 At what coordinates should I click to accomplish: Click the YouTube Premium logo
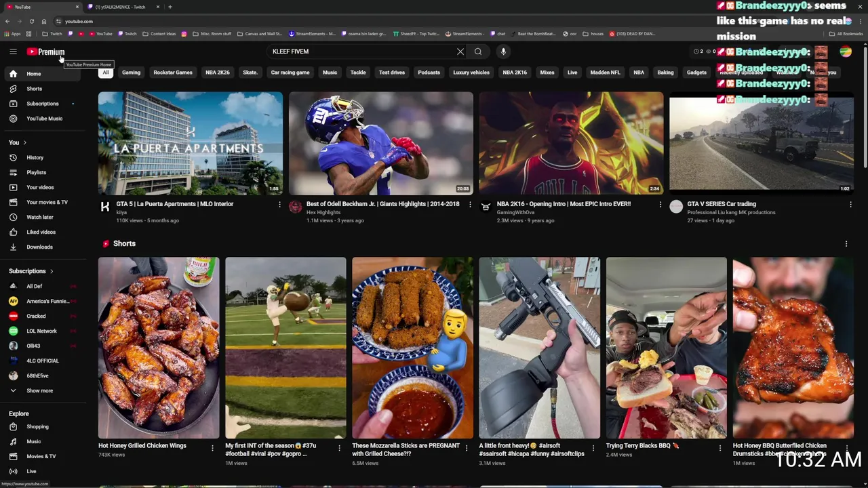(x=45, y=52)
